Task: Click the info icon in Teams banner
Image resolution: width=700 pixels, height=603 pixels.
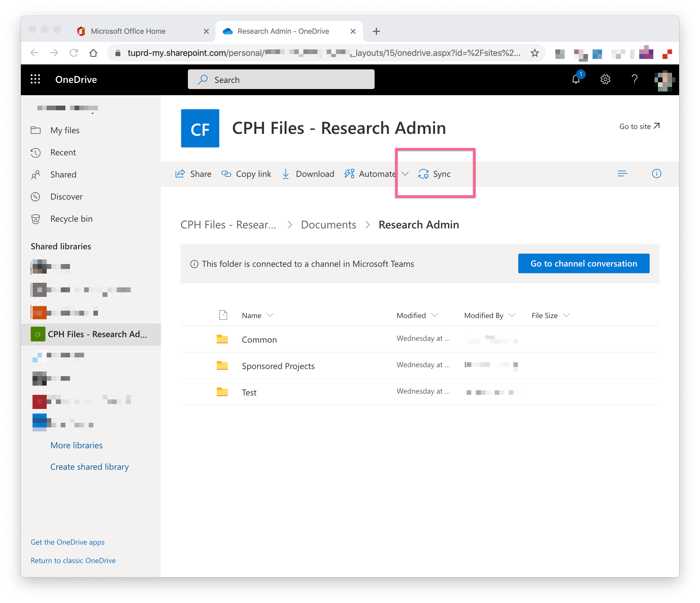Action: [194, 264]
